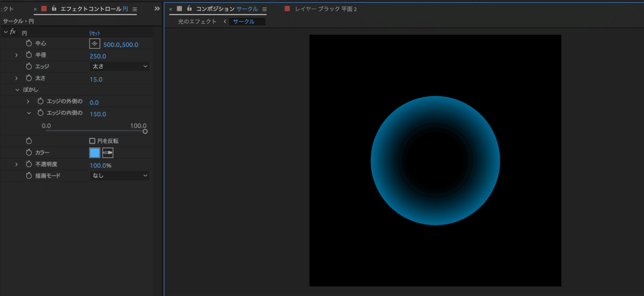Pick a color with the カラー eyedropper
The height and width of the screenshot is (296, 644).
coord(108,153)
